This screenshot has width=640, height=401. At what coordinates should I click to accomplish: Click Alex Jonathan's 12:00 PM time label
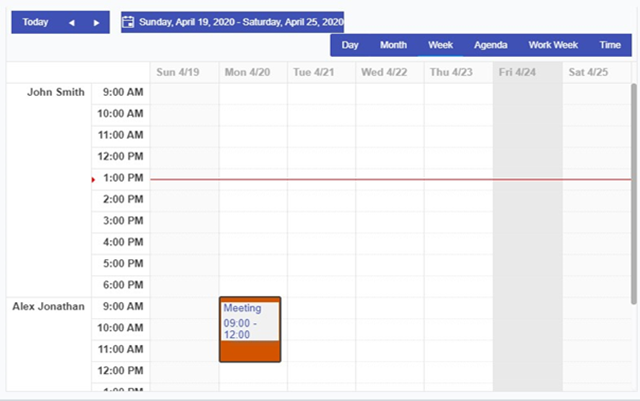(120, 371)
